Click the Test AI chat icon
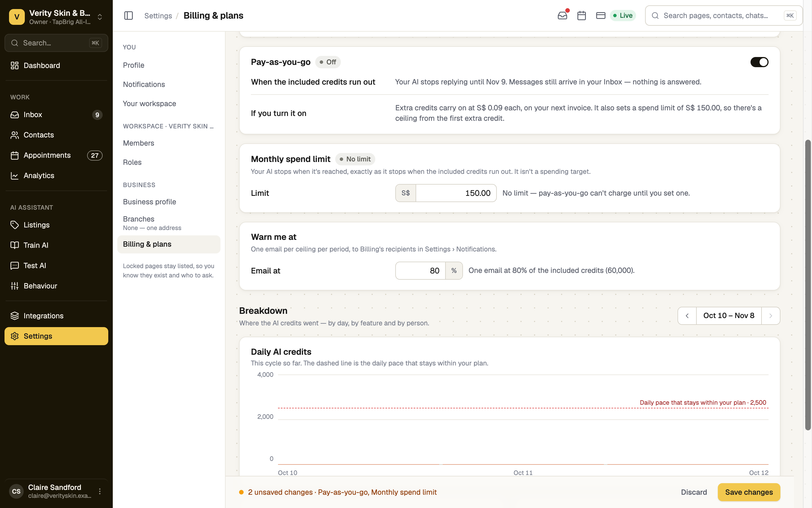 14,266
